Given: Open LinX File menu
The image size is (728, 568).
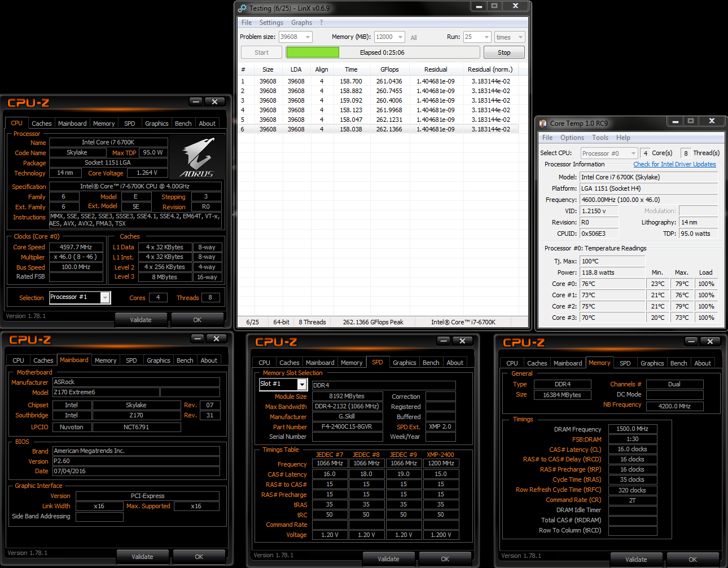Looking at the screenshot, I should pos(247,23).
